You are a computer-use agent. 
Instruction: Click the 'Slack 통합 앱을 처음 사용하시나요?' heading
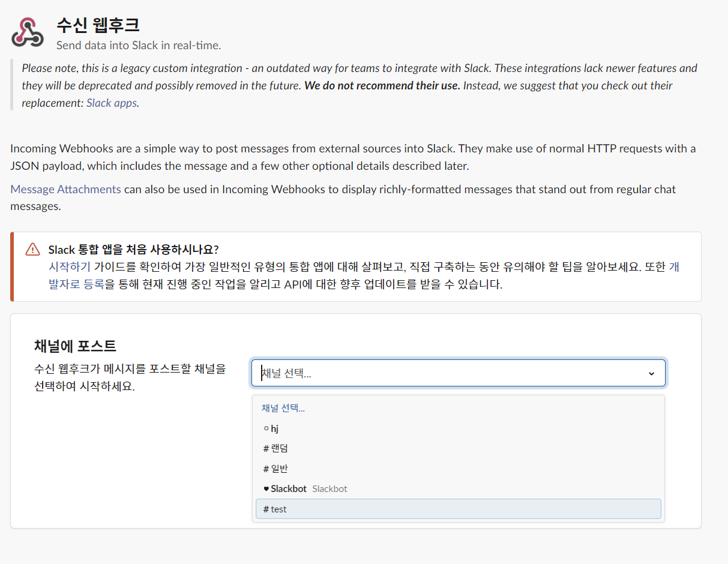[x=133, y=250]
